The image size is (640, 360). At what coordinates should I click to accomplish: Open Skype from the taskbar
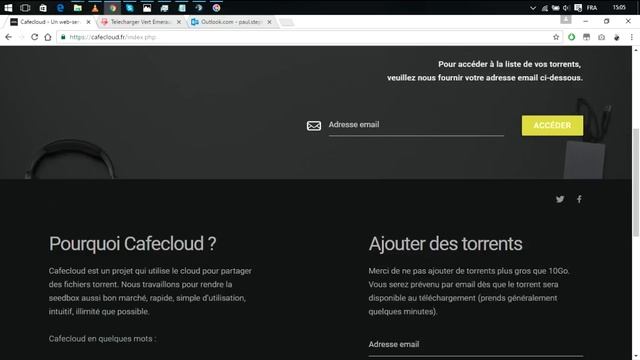[x=130, y=7]
